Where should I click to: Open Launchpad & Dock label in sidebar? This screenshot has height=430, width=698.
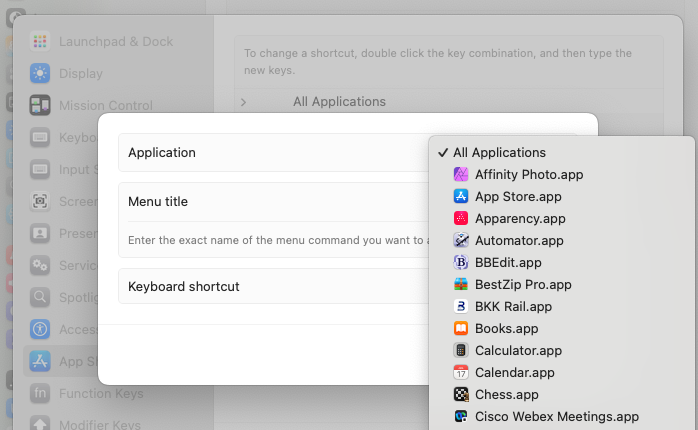pyautogui.click(x=116, y=41)
